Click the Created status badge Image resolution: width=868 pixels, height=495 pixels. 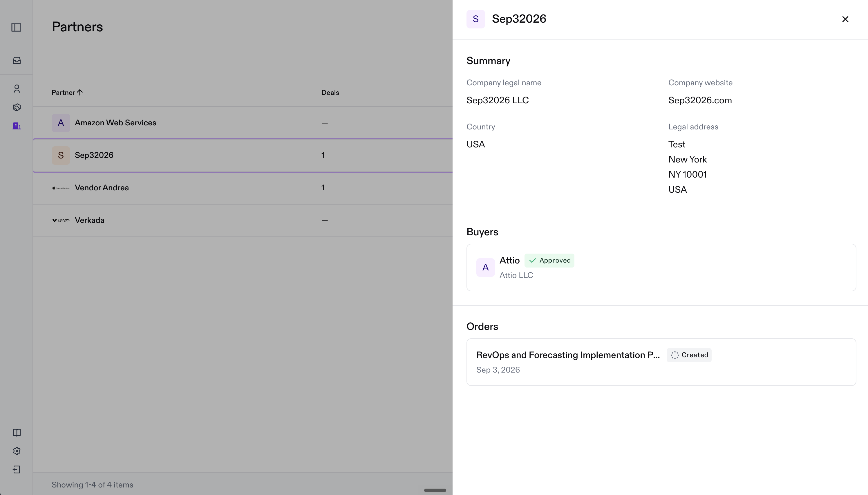[689, 355]
